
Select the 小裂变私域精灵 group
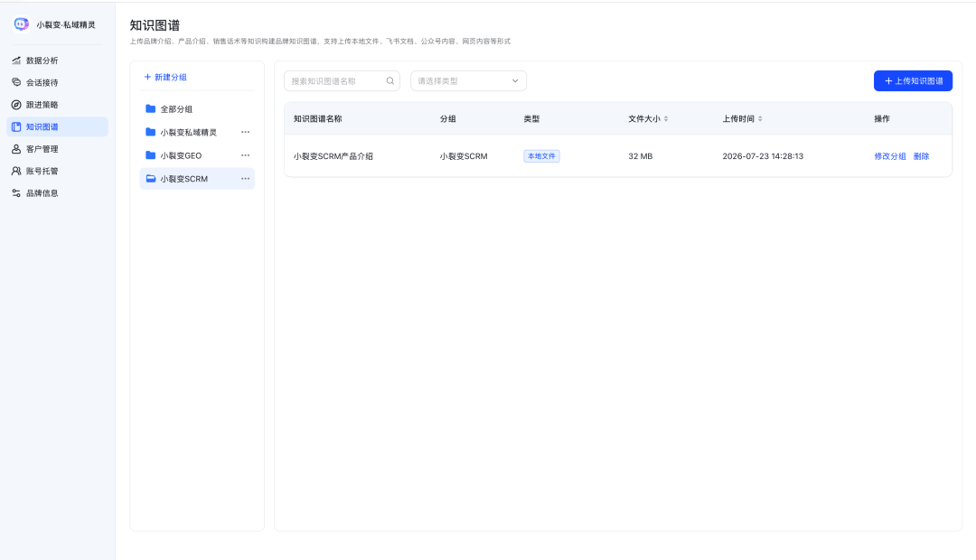coord(197,132)
